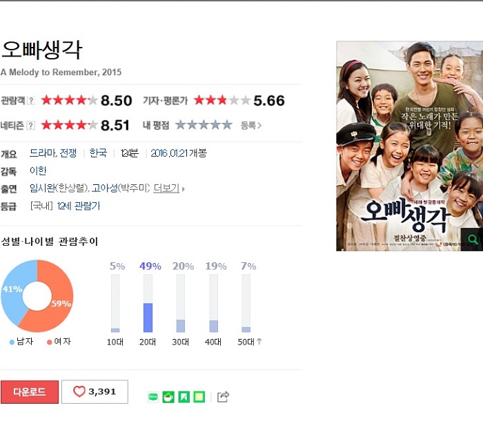Screen dimensions: 483x448
Task: Open actress 고아성 link
Action: pos(105,188)
